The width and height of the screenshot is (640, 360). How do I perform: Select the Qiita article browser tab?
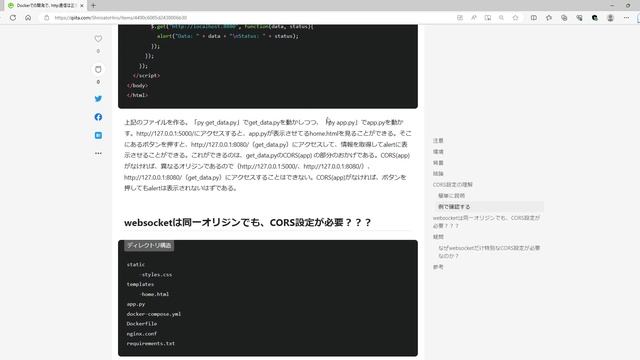point(46,6)
